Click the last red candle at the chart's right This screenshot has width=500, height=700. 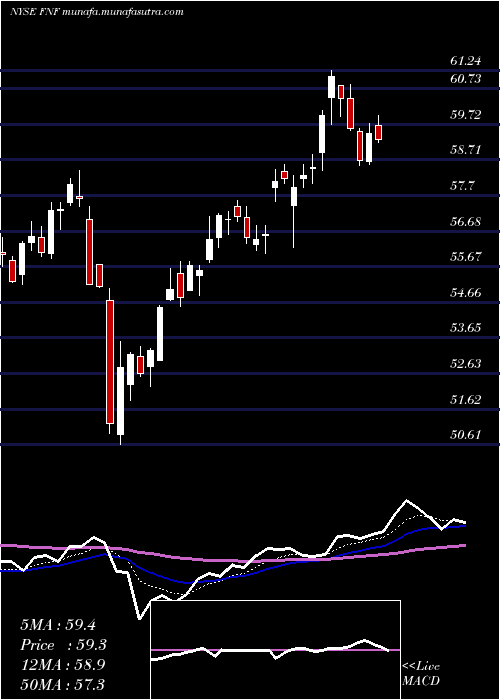coord(379,132)
